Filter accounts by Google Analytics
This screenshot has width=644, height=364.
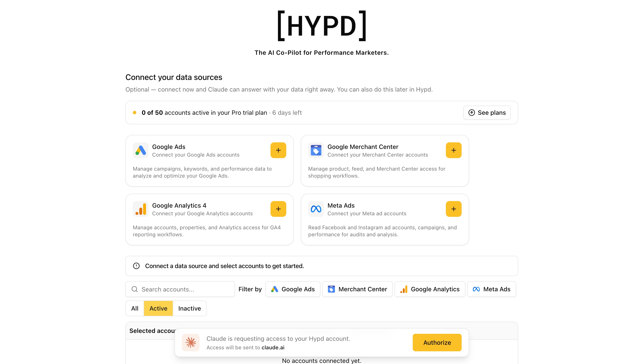point(430,289)
